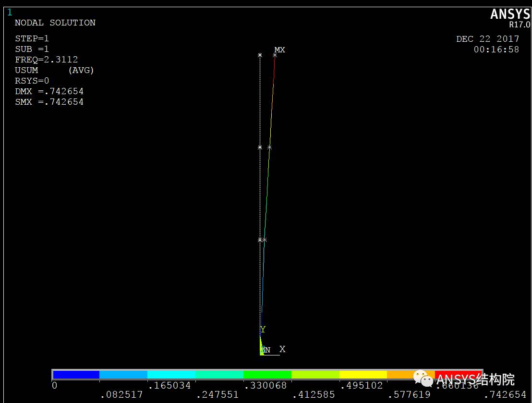Click legend value .495102
The height and width of the screenshot is (403, 532).
point(362,385)
